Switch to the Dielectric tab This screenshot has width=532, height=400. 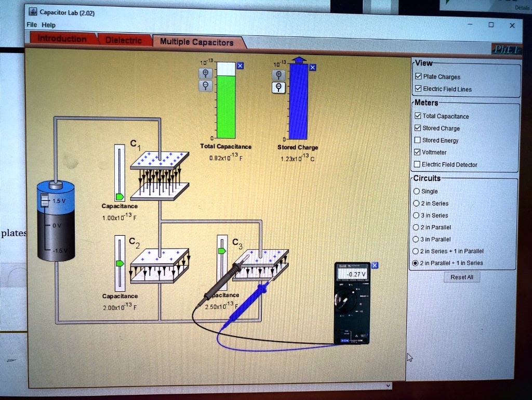123,39
